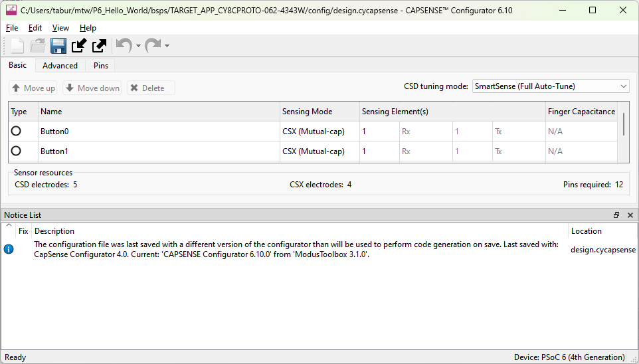
Task: Maximize the CAPSENSE Configurator window
Action: click(593, 10)
